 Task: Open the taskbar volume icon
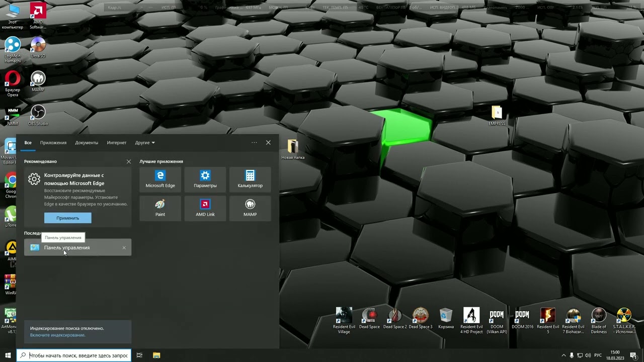[588, 355]
